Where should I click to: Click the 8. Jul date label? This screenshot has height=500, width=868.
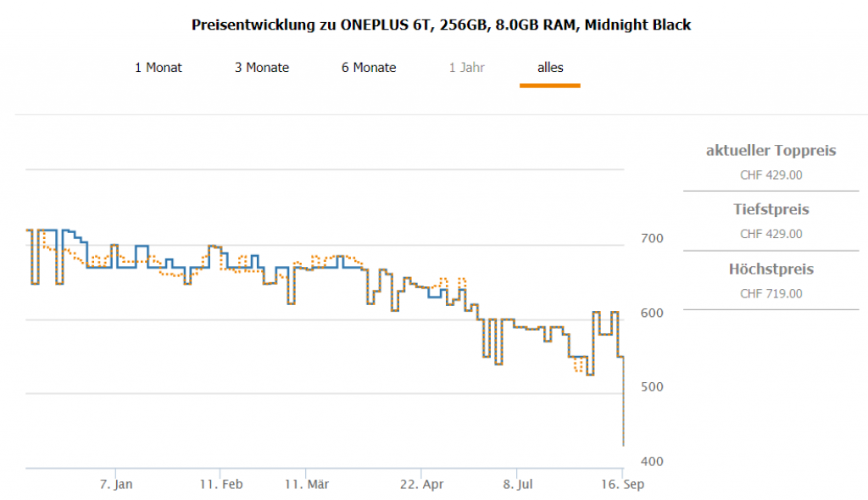519,485
